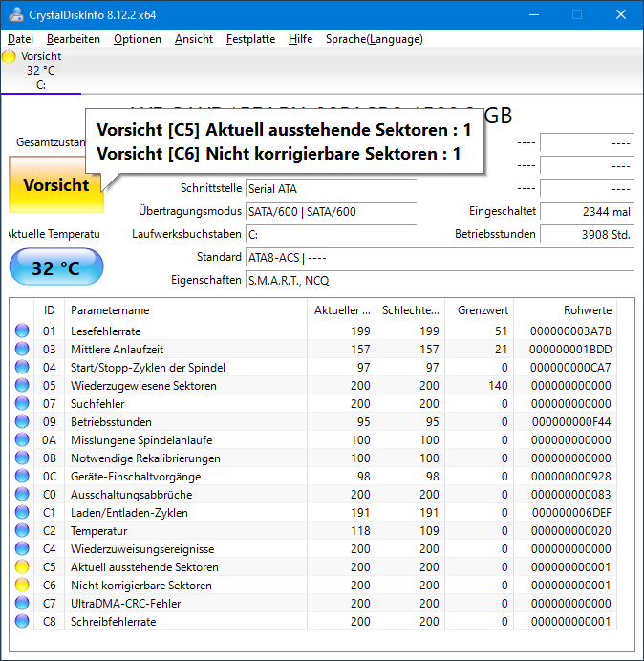The height and width of the screenshot is (661, 644).
Task: Click the status icon for ID 09 Betriebsstunden
Action: (x=22, y=421)
